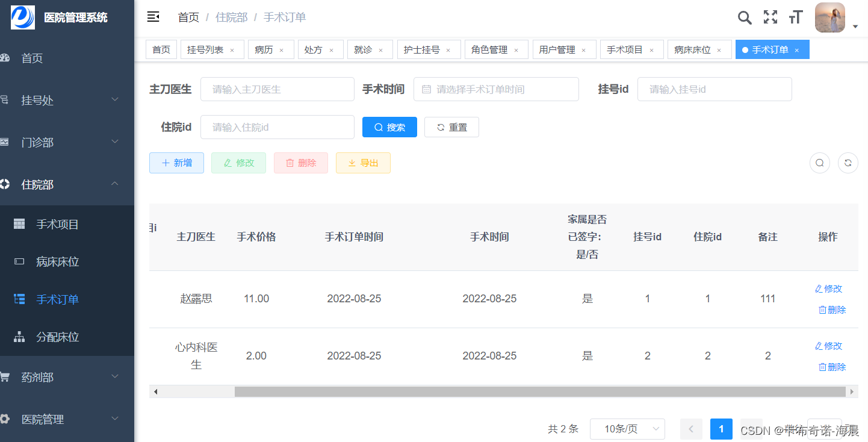The width and height of the screenshot is (868, 442).
Task: Close the 病历 tab
Action: [281, 51]
